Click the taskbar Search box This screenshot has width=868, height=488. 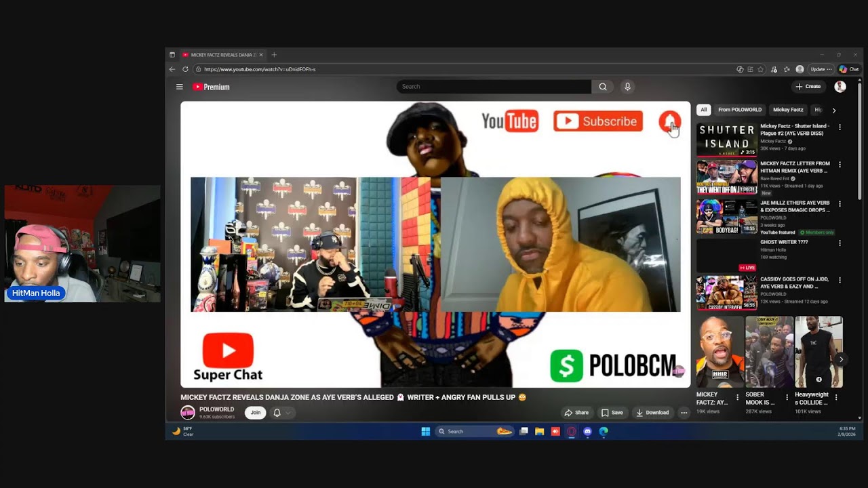tap(474, 431)
